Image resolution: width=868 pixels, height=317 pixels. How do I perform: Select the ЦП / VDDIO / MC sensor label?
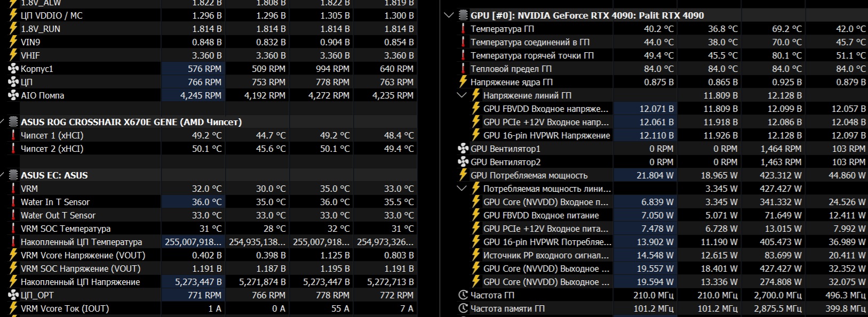[x=52, y=15]
